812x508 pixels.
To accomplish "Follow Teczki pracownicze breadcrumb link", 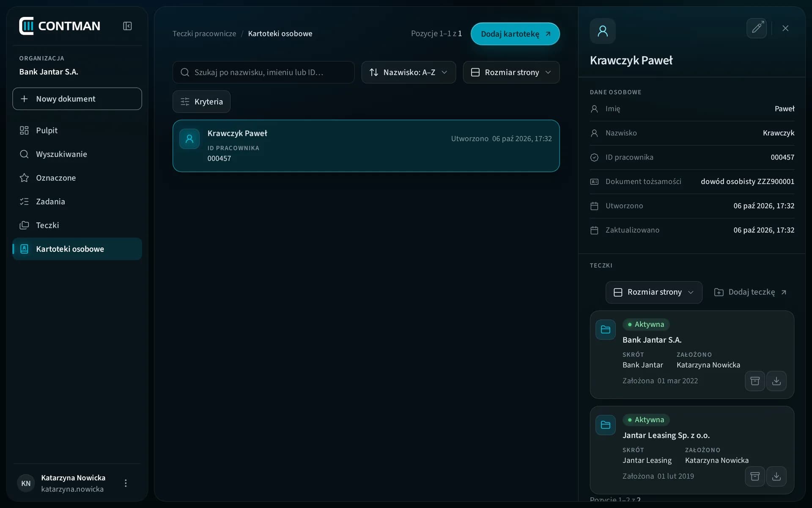I will pos(204,33).
